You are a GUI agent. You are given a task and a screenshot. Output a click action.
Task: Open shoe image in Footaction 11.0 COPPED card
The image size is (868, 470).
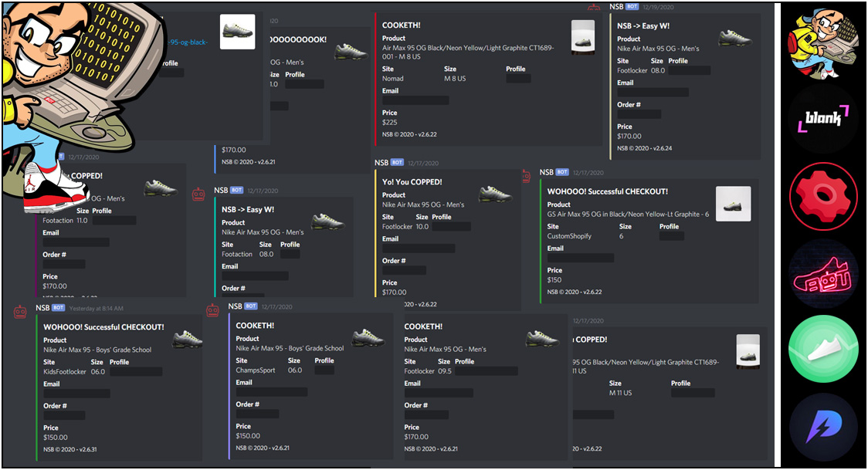[x=161, y=188]
